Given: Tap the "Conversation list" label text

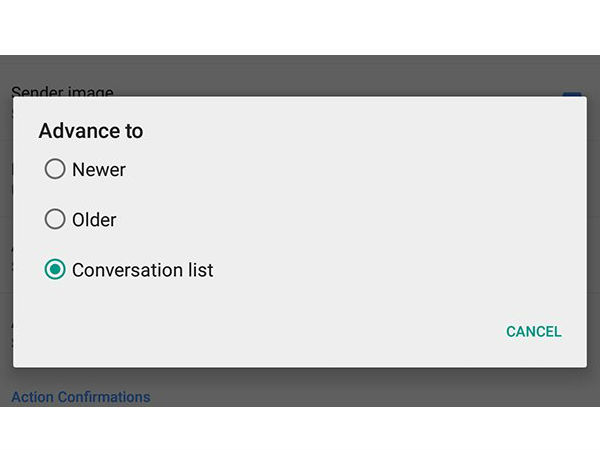Looking at the screenshot, I should pos(142,270).
